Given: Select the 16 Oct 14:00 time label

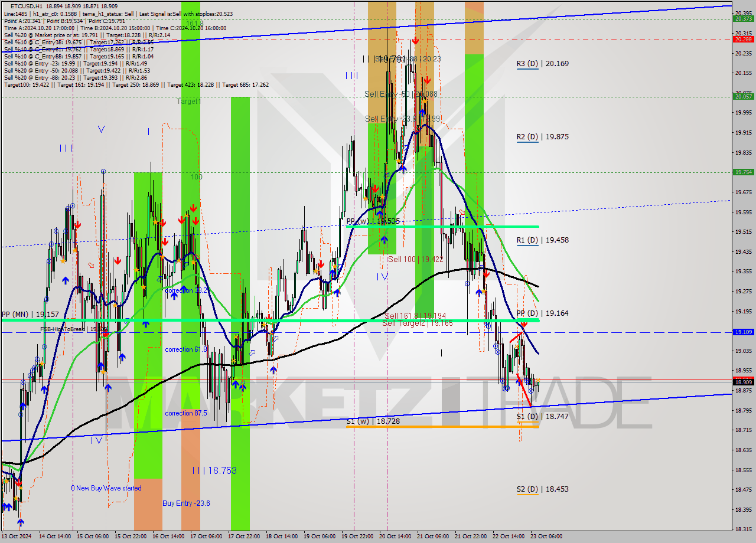Looking at the screenshot, I should [168, 537].
